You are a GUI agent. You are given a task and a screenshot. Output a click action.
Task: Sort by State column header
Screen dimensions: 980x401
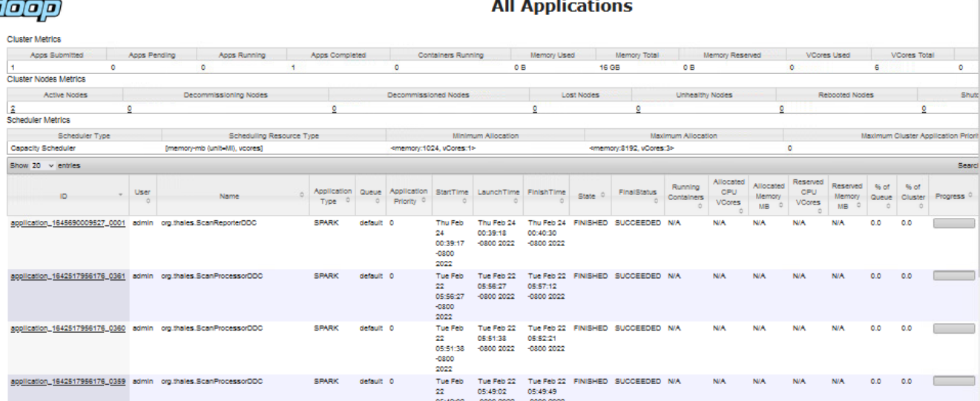pyautogui.click(x=591, y=196)
